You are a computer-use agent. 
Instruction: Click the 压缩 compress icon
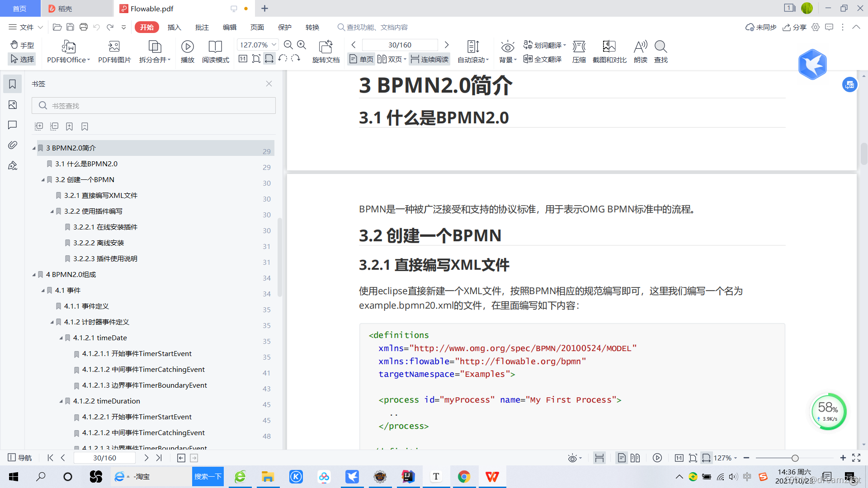(x=579, y=47)
